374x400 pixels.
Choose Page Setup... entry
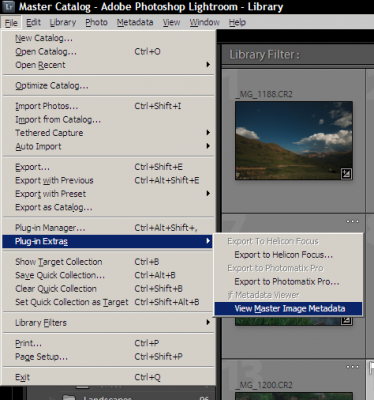click(x=109, y=357)
